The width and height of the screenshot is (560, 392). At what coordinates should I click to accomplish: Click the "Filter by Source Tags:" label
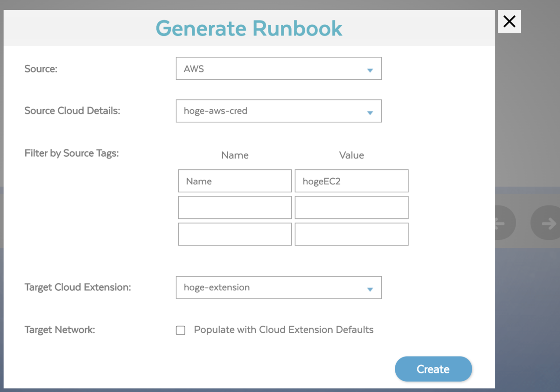point(71,153)
